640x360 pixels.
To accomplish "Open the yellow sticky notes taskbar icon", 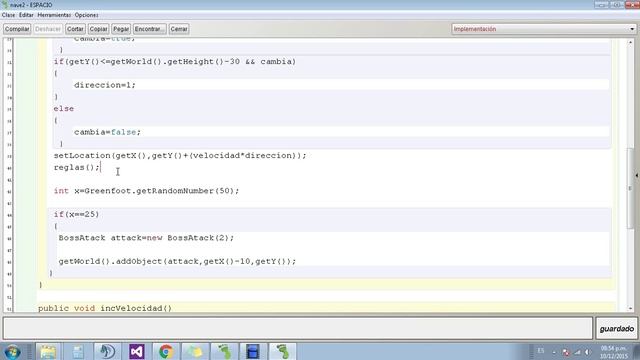I will (x=195, y=351).
